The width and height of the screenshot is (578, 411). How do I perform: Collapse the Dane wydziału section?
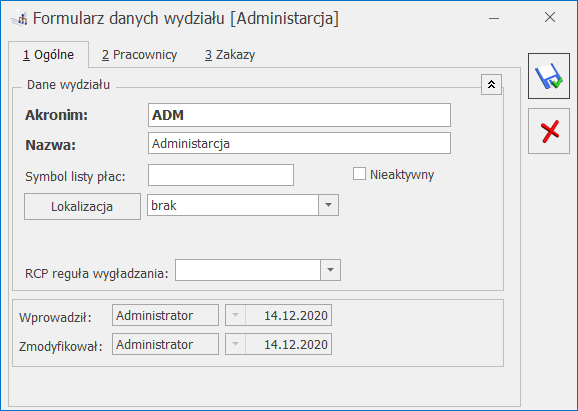coord(491,85)
